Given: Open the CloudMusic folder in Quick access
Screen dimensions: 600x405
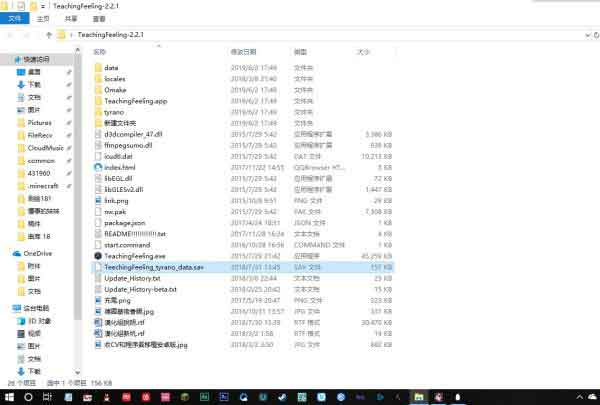Looking at the screenshot, I should [x=46, y=148].
